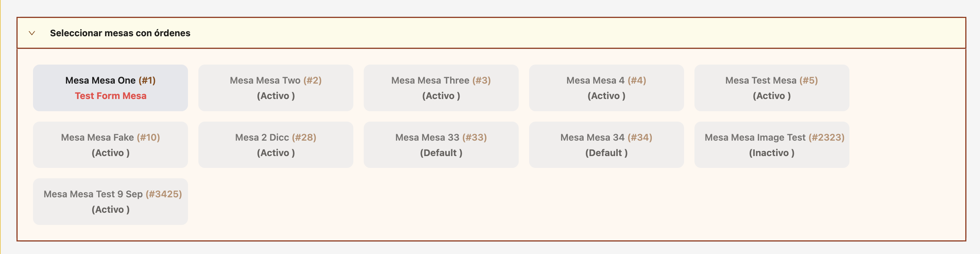980x254 pixels.
Task: Click the (#3425) table number label
Action: [164, 194]
